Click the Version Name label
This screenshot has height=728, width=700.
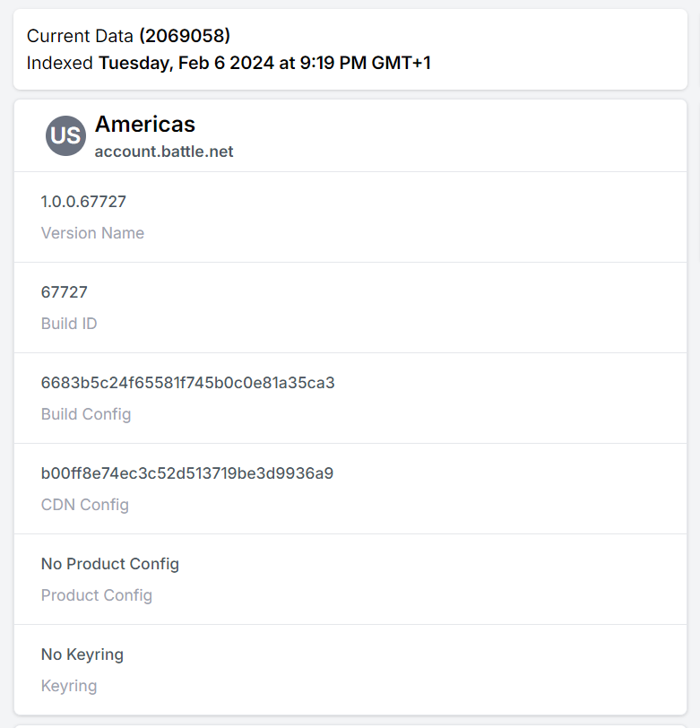(x=92, y=232)
